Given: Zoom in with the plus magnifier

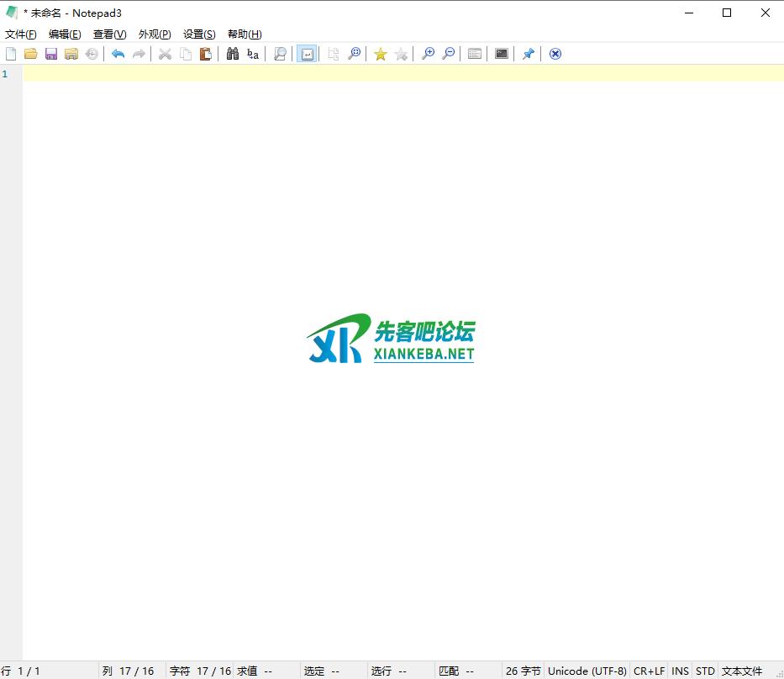Looking at the screenshot, I should 428,54.
